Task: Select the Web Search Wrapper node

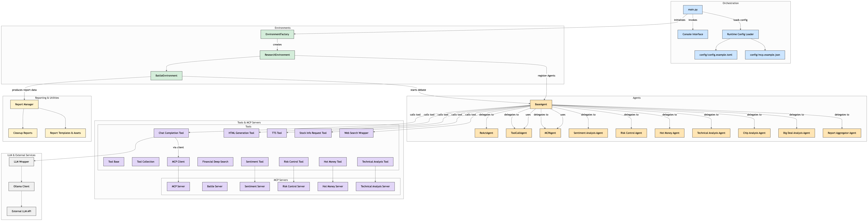Action: (x=356, y=133)
